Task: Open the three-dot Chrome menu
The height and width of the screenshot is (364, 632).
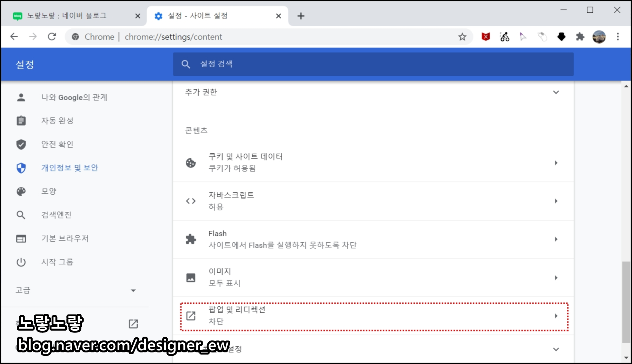Action: tap(618, 36)
